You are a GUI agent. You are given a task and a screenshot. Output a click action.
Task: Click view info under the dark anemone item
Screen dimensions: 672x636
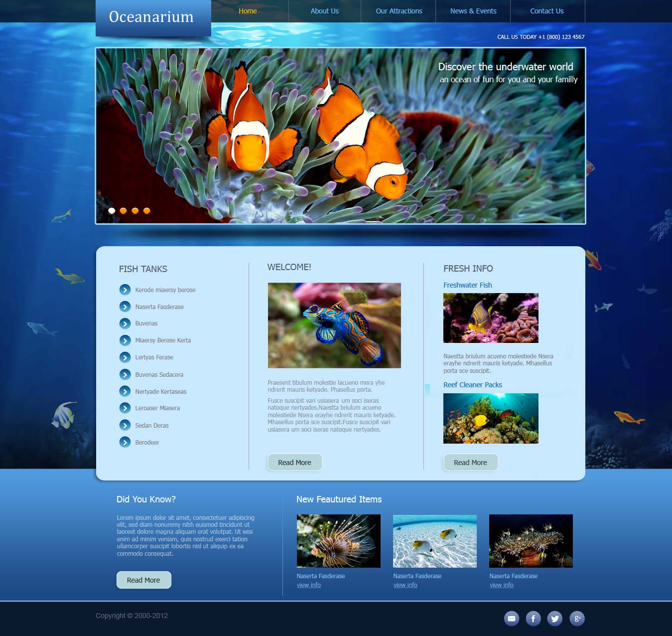point(502,585)
